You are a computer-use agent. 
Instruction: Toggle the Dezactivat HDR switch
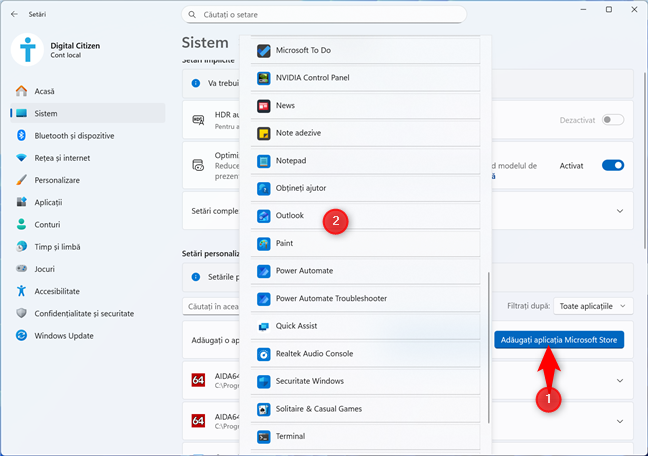[612, 120]
